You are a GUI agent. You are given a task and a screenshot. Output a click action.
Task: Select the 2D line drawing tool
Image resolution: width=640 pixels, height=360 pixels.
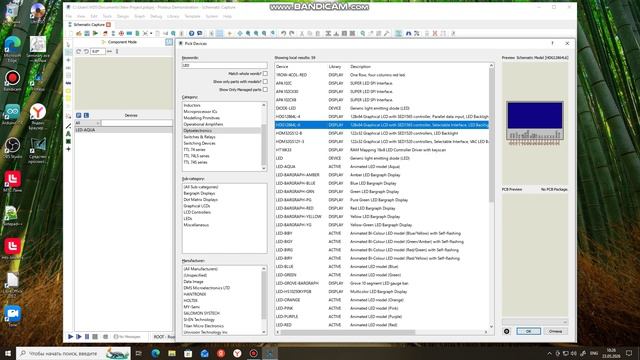(68, 126)
